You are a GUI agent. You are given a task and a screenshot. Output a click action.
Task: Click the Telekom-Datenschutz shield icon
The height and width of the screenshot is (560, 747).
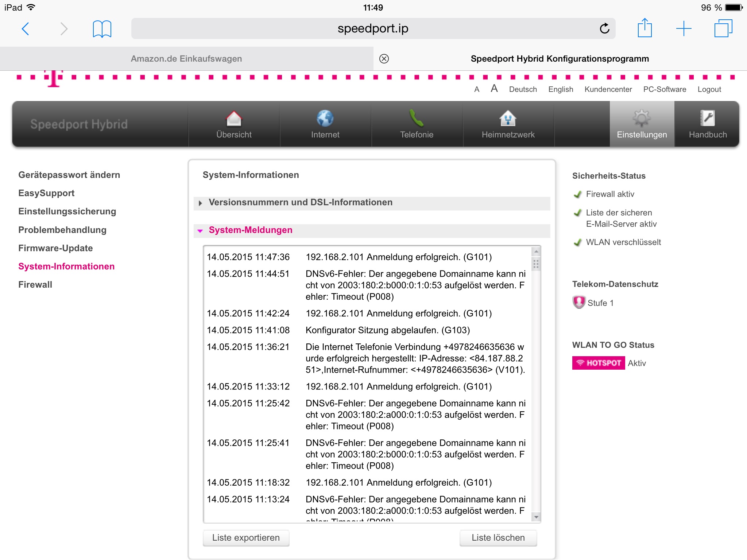pyautogui.click(x=579, y=302)
